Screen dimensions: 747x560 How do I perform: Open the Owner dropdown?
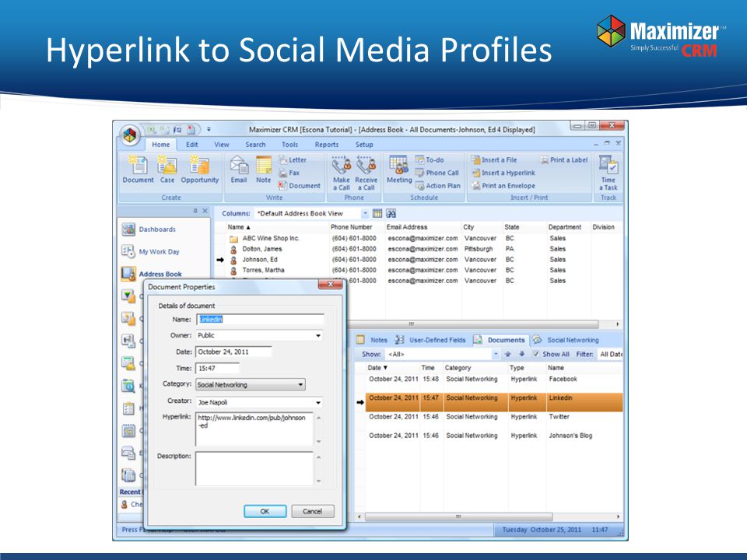tap(318, 336)
